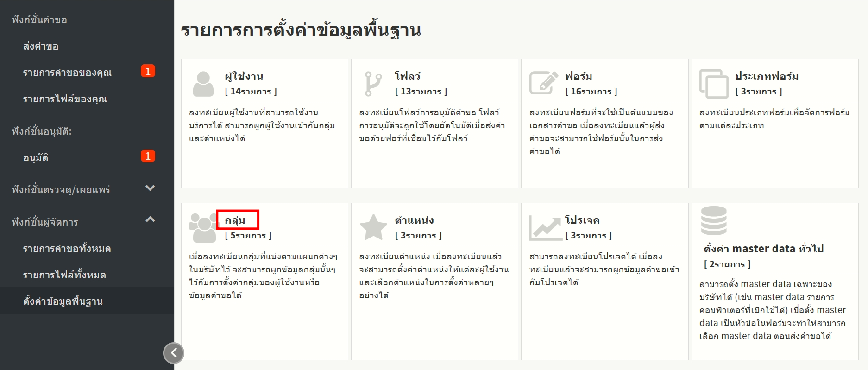This screenshot has height=370, width=868.
Task: Expand the ฟังก์ชั่นตรวจดู/เผยแพร่ section chevron
Action: click(x=150, y=188)
